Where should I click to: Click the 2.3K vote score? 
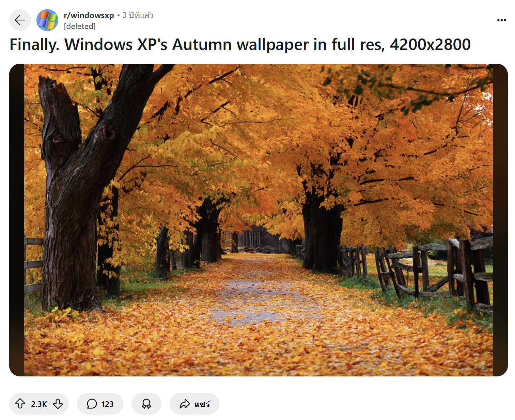coord(39,404)
